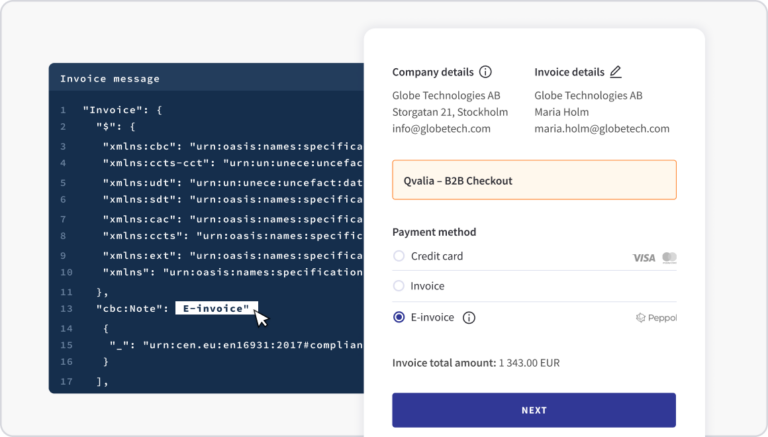Click the Invoice message panel header
The width and height of the screenshot is (768, 437).
coord(110,79)
